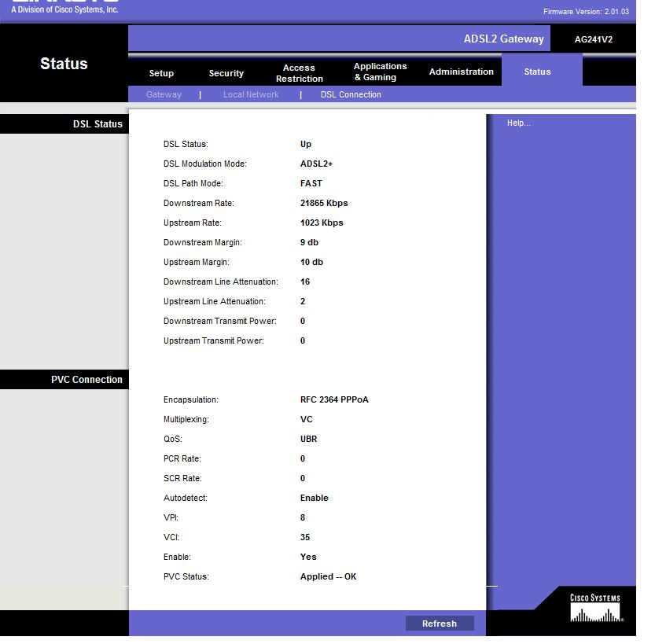This screenshot has width=655, height=644.
Task: Click the PVC Status value Applied -- OK
Action: click(x=328, y=576)
